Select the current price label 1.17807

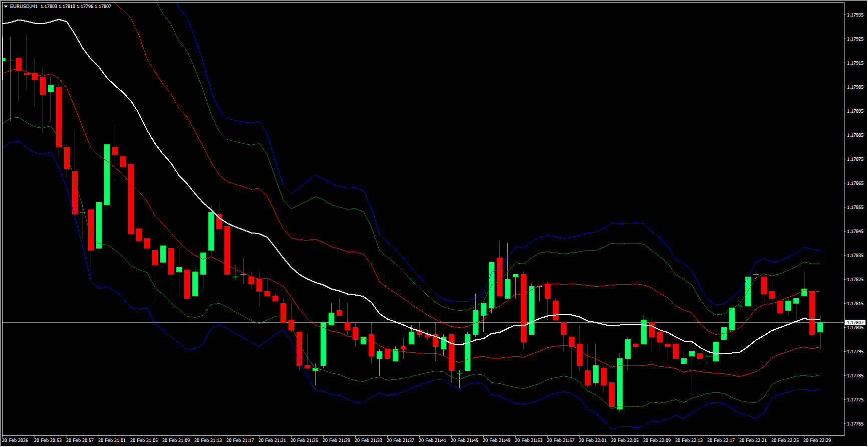[x=855, y=323]
